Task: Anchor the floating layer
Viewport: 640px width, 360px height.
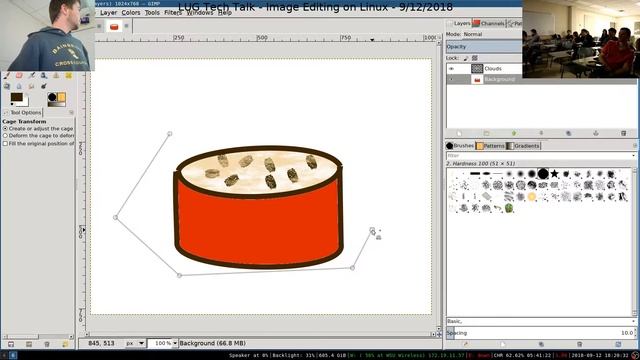Action: [596, 133]
